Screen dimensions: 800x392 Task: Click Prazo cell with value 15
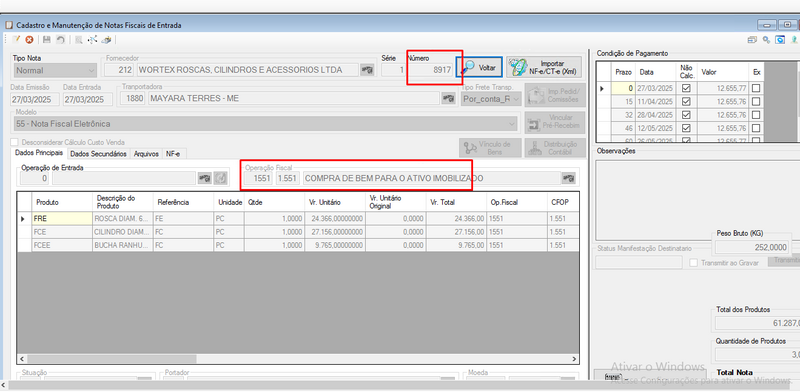[622, 102]
